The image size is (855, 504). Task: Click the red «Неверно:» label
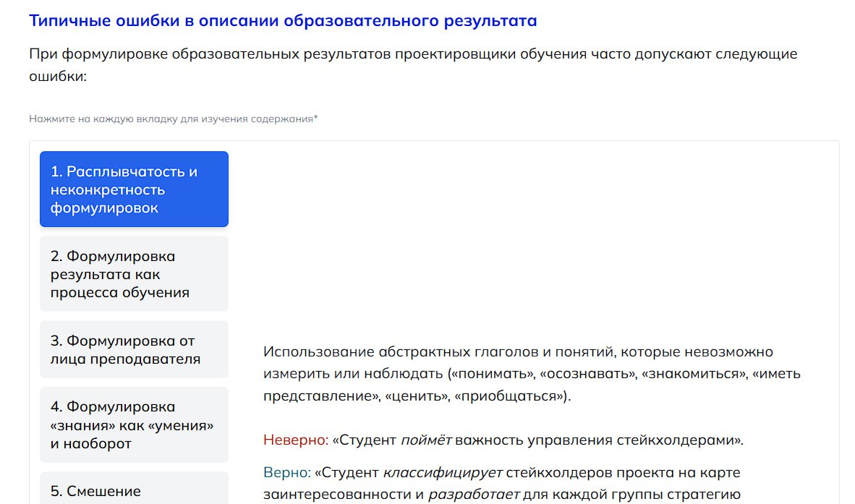295,440
